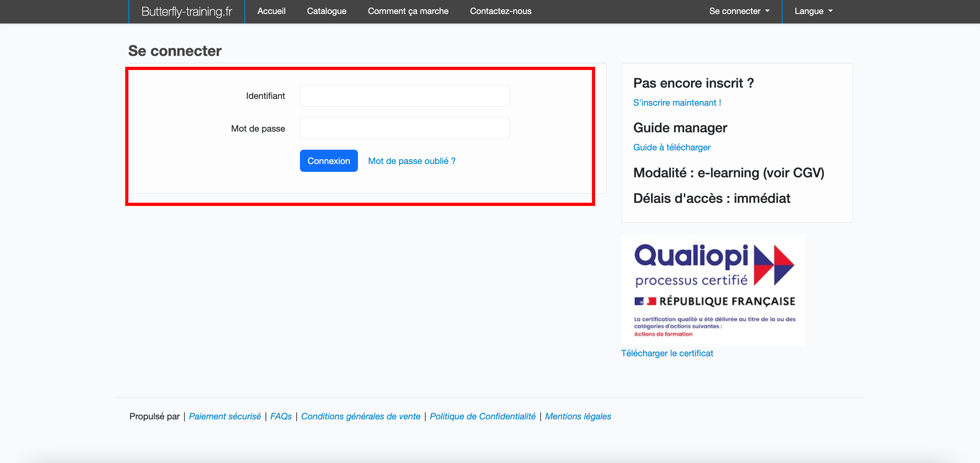Open Télécharger le certificat link
The height and width of the screenshot is (463, 980).
point(667,353)
